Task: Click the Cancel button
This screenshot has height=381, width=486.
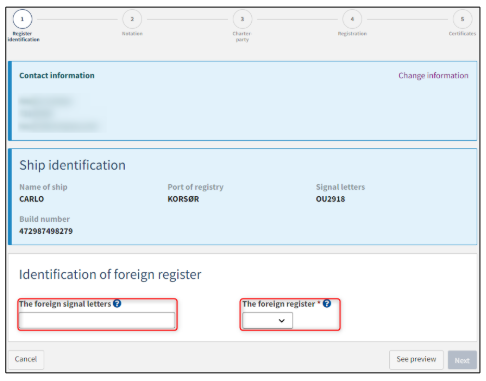Action: point(26,359)
